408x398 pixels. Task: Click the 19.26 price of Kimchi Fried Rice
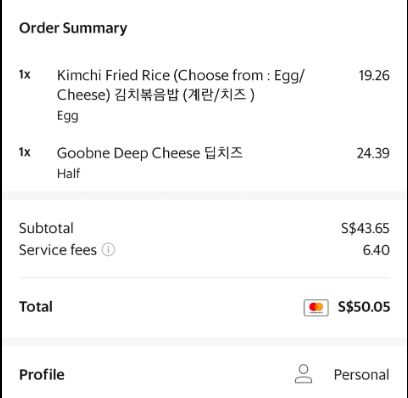pyautogui.click(x=374, y=76)
